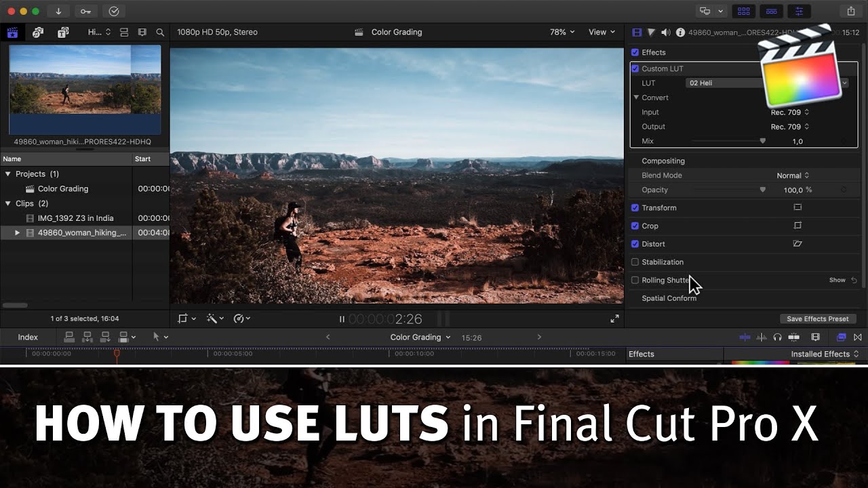Uncheck the Effects checkbox

point(635,52)
